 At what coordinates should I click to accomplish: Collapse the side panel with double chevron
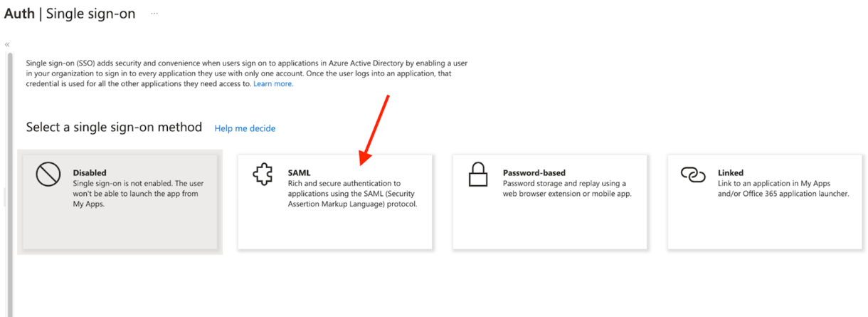point(7,44)
